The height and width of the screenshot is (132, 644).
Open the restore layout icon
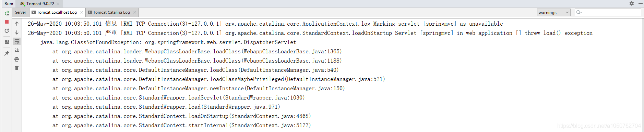(7, 42)
